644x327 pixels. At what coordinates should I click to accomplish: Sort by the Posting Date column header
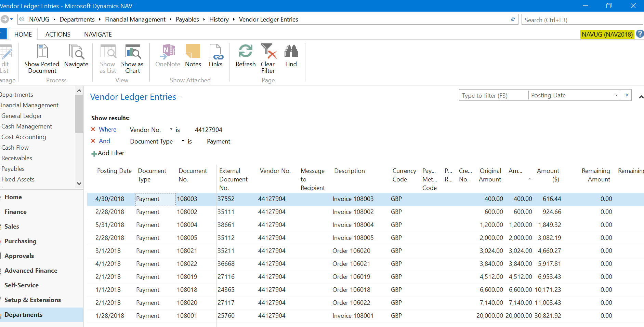pyautogui.click(x=114, y=171)
